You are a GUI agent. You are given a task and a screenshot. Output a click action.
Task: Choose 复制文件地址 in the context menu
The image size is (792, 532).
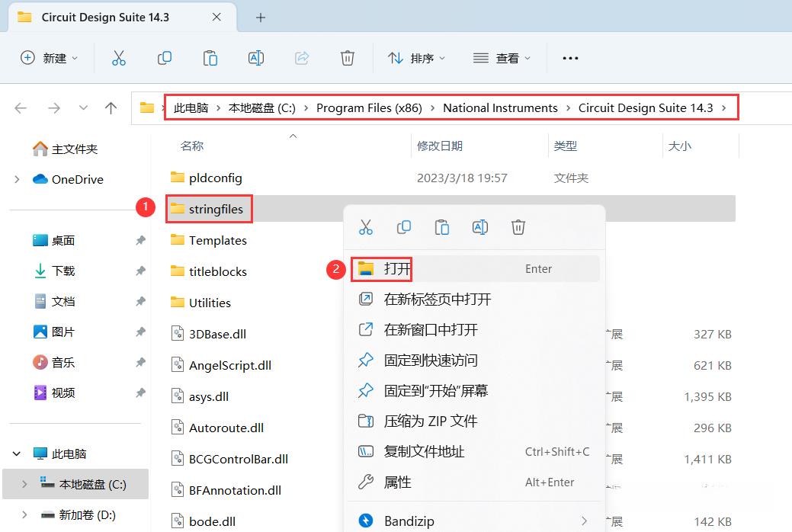pyautogui.click(x=475, y=452)
